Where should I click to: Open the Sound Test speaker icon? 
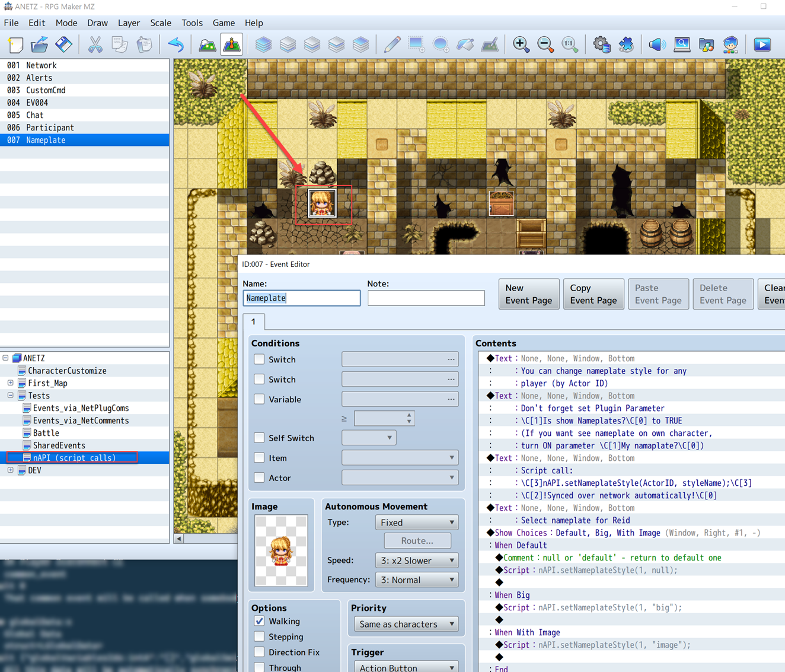(657, 44)
